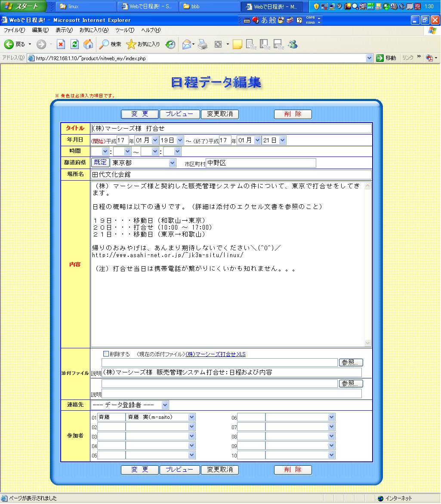This screenshot has height=504, width=441.
Task: Click the bottom 削除 button
Action: point(293,470)
